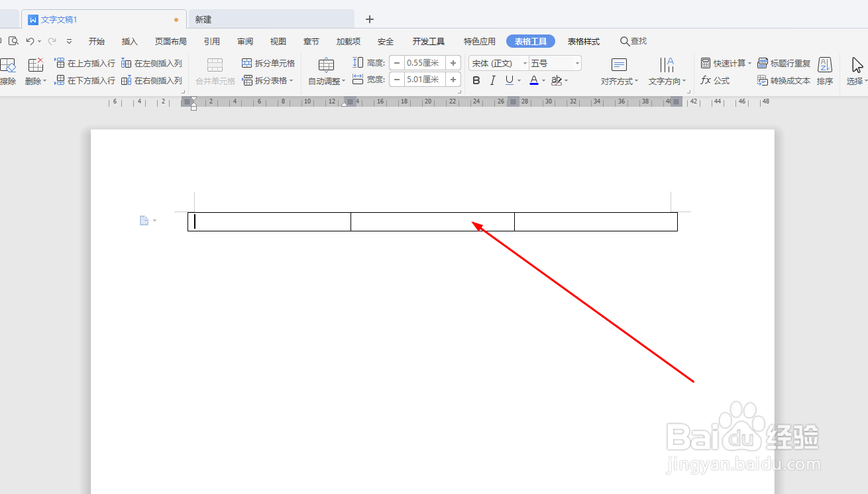Open the 开发工具 (Developer) tab

pos(429,41)
